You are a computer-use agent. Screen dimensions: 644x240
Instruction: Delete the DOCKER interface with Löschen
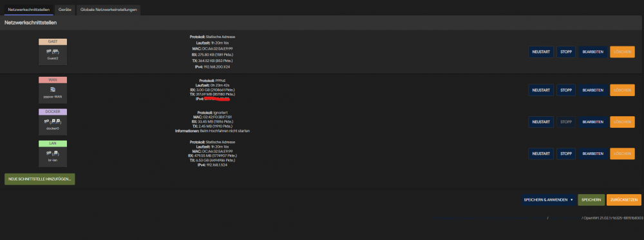pyautogui.click(x=622, y=122)
